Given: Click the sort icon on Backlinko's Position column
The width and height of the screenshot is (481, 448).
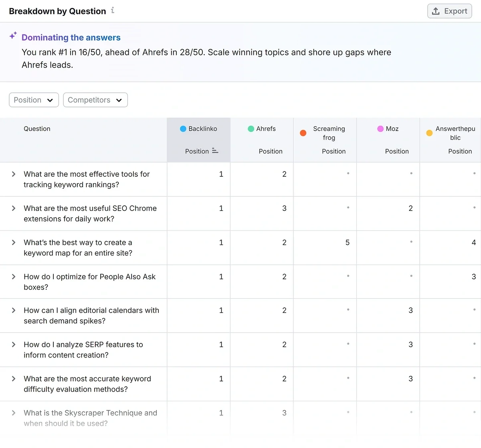Looking at the screenshot, I should click(215, 151).
